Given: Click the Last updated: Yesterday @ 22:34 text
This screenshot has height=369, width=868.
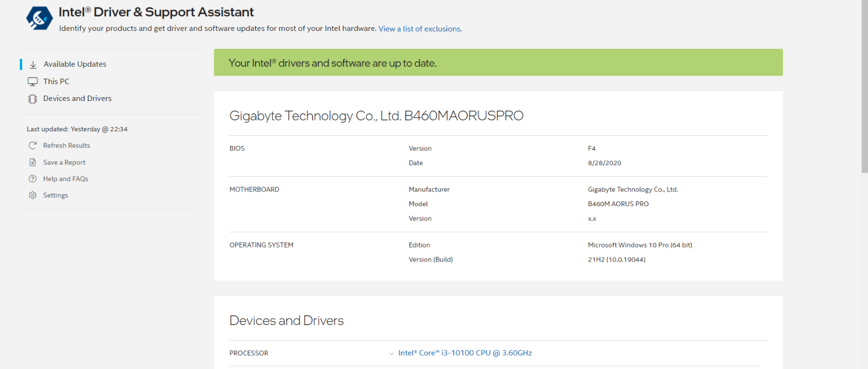Looking at the screenshot, I should (77, 129).
